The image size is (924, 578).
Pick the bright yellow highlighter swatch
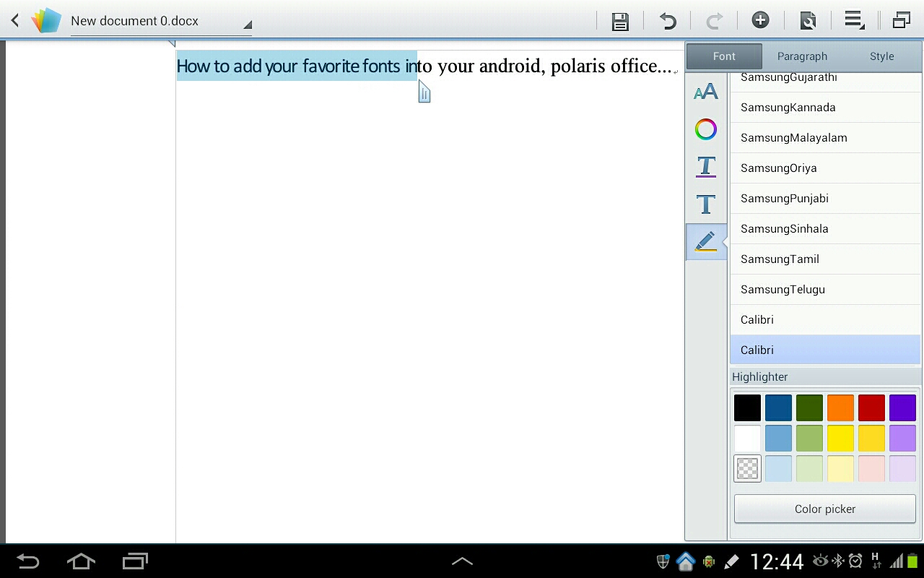point(840,438)
